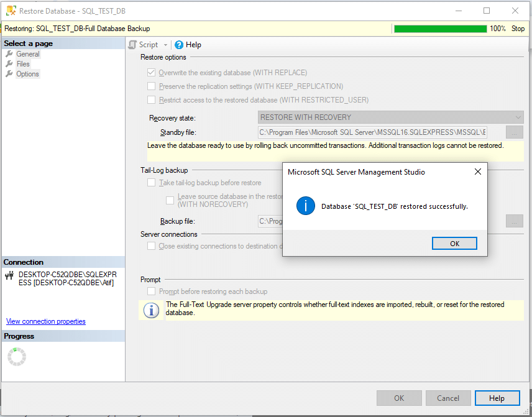This screenshot has width=532, height=417.
Task: Click the Help toolbar button with the question-mark icon
Action: coord(188,45)
